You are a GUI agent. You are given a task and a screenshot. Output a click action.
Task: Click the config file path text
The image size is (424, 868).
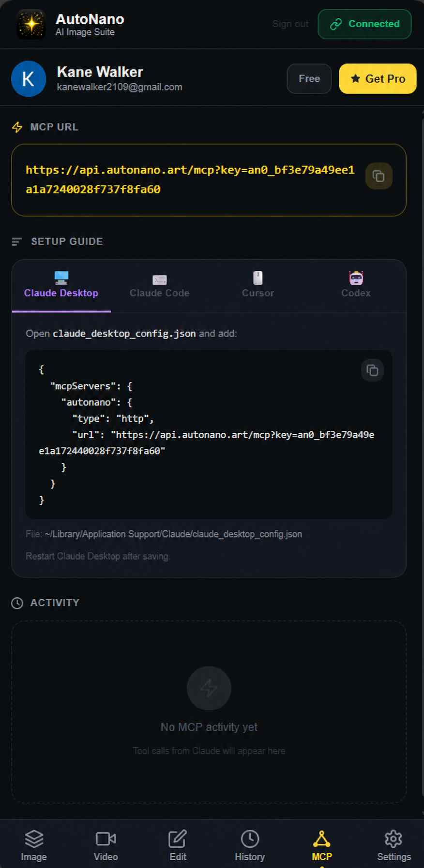pos(173,534)
